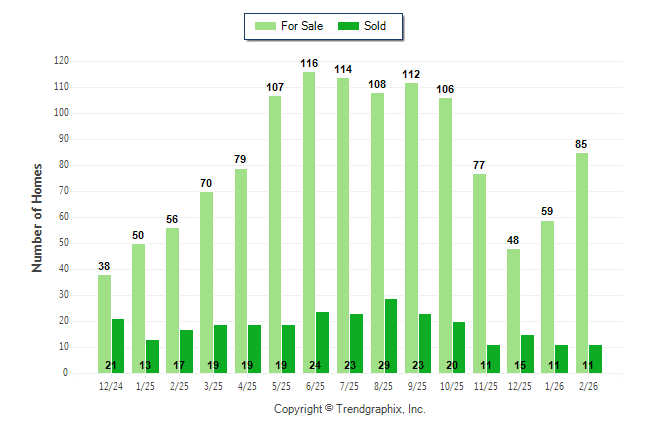Screen dimensions: 646x434
Task: Select the 10/25 Sold bar showing 20
Action: [x=459, y=347]
